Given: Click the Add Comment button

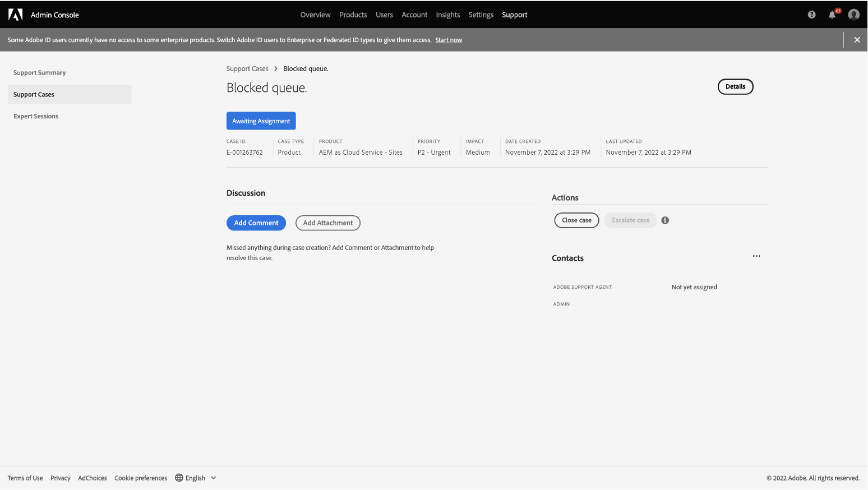Looking at the screenshot, I should pyautogui.click(x=256, y=223).
